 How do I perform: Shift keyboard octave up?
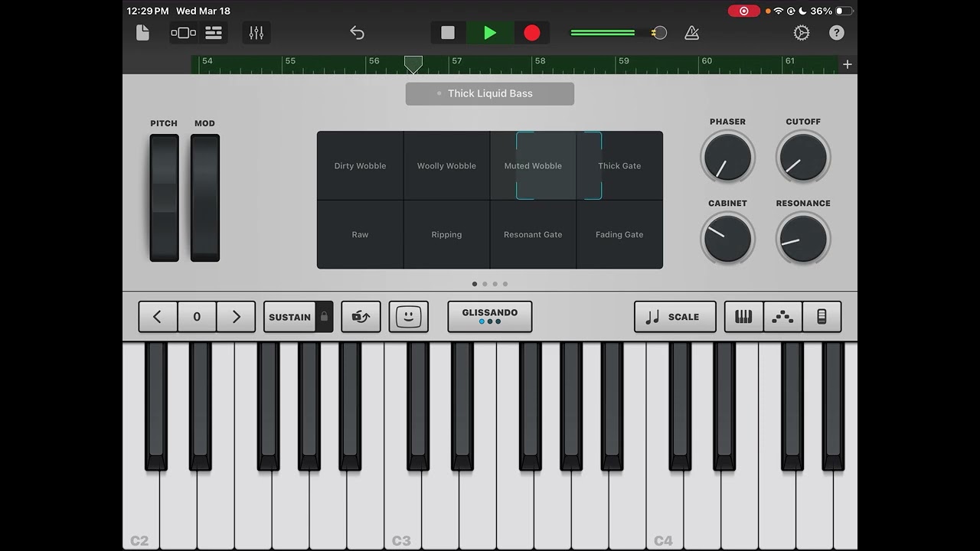(236, 317)
